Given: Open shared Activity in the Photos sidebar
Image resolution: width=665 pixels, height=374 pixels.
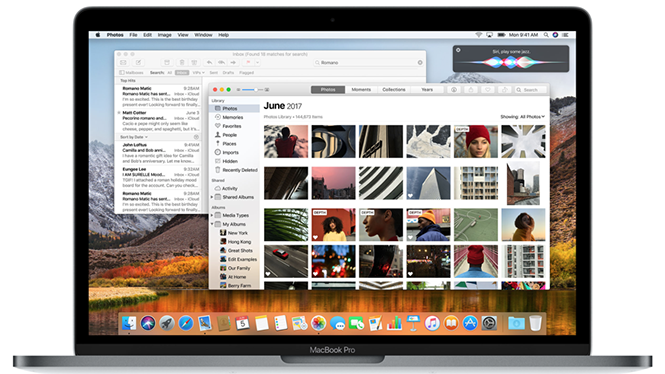Looking at the screenshot, I should click(x=235, y=188).
